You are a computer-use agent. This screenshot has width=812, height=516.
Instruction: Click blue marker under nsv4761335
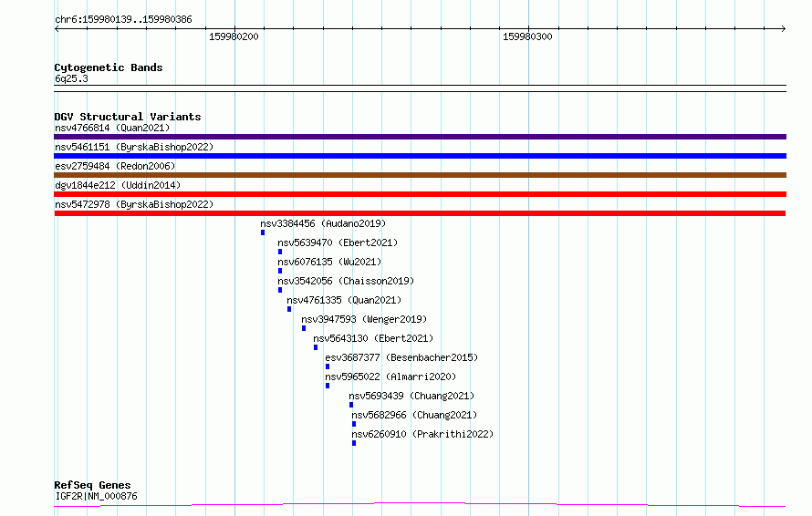coord(289,309)
